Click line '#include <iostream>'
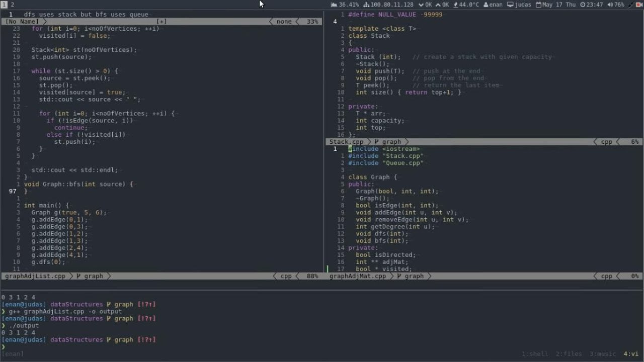This screenshot has width=644, height=362. pos(384,149)
